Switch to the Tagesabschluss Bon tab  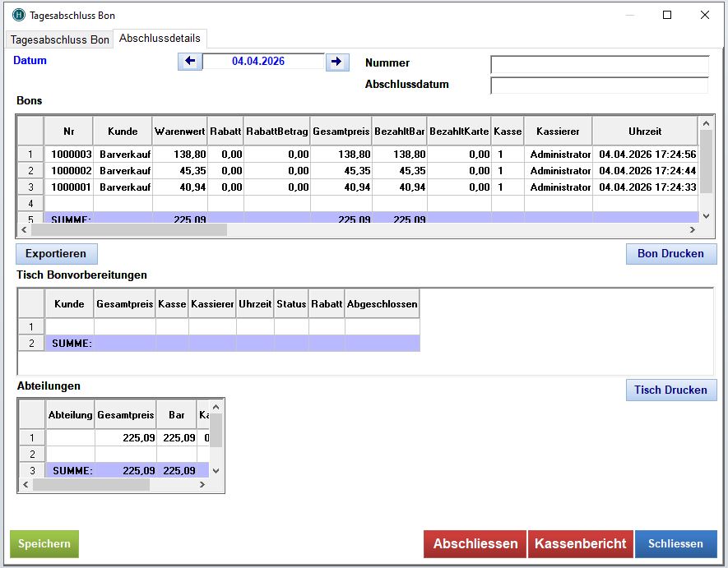59,39
